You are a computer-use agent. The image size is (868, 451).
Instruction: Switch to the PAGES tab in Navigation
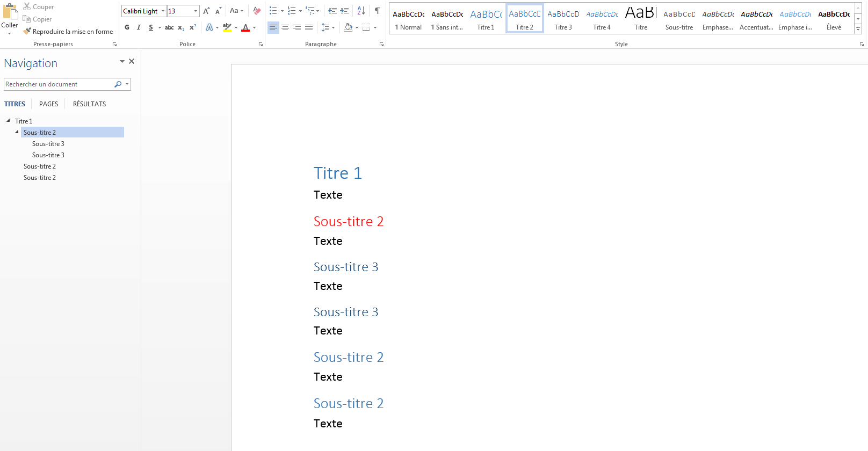[48, 104]
